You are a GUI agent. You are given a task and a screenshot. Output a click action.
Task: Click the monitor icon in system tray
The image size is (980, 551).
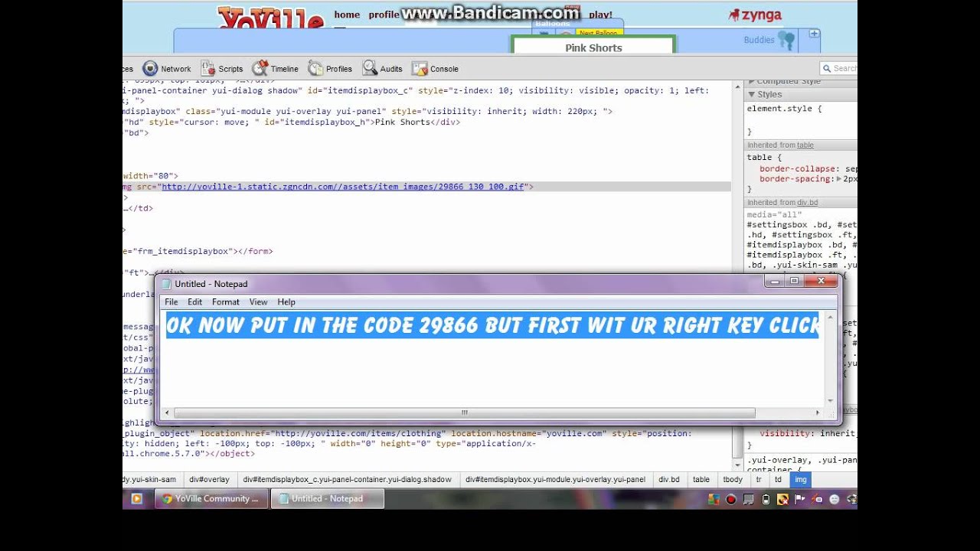tap(748, 500)
